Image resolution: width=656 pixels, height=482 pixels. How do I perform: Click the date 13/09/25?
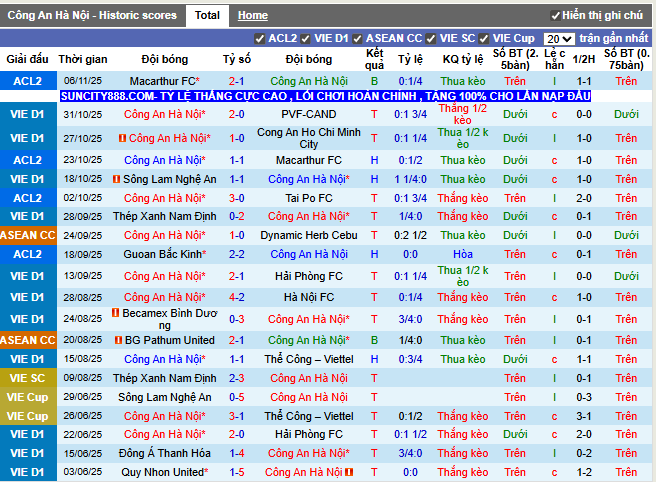83,276
